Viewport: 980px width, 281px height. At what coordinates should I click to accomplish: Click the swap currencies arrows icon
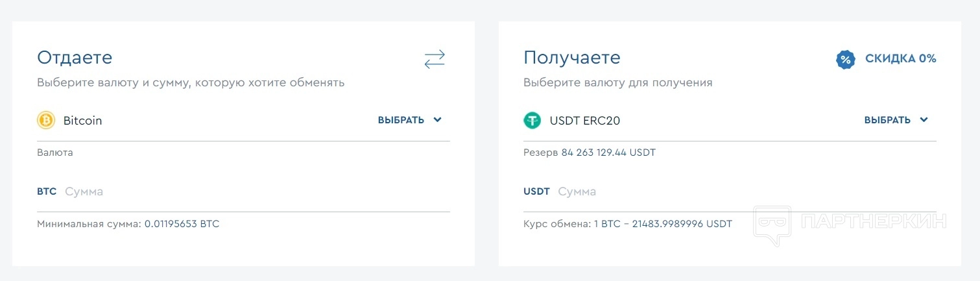coord(435,59)
